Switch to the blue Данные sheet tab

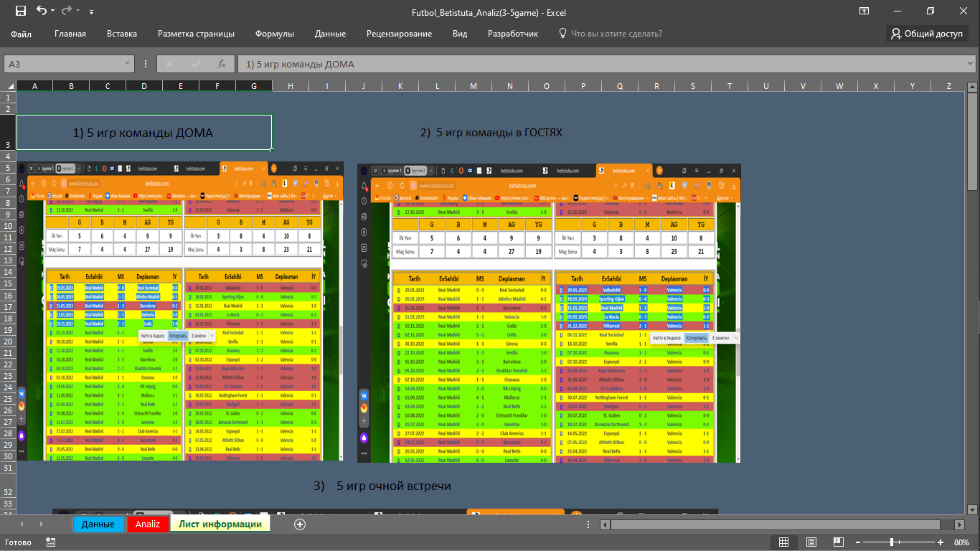click(98, 524)
